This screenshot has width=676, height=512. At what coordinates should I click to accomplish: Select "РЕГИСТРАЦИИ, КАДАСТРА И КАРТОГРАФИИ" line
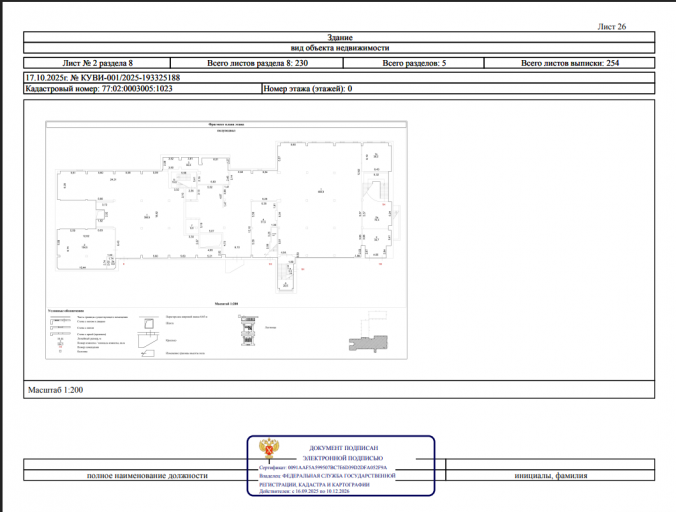click(x=314, y=484)
